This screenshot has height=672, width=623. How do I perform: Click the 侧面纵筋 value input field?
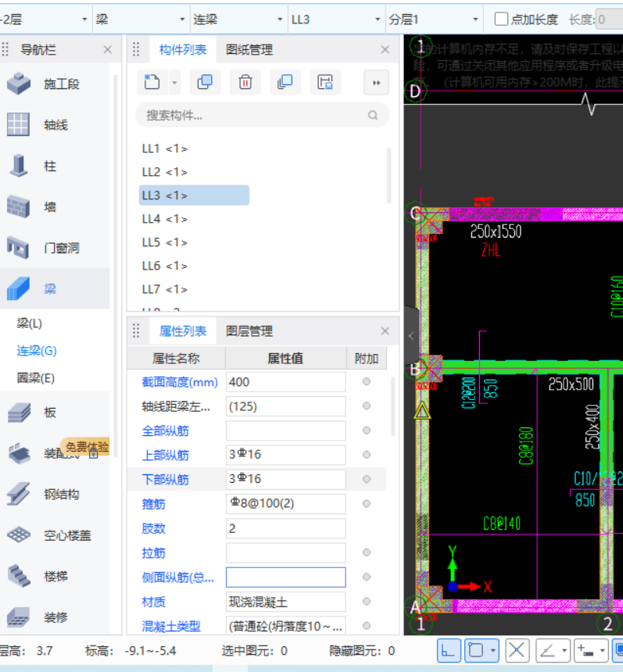point(285,577)
